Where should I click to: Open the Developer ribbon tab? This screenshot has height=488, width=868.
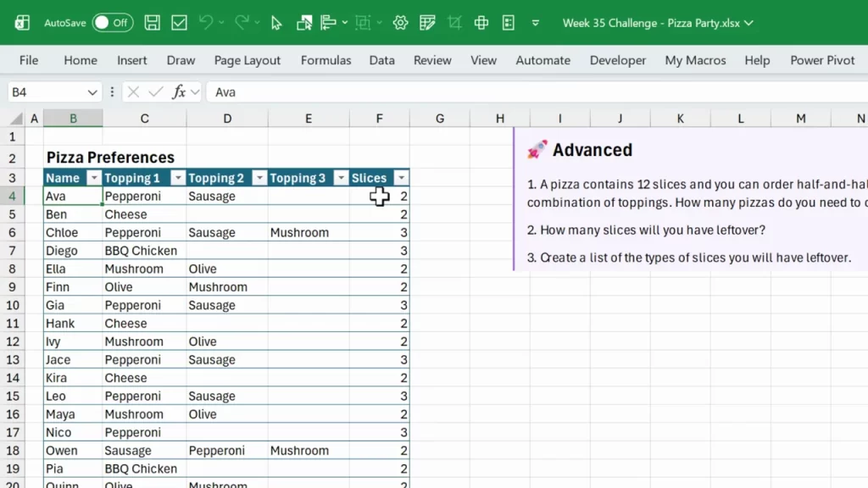(617, 60)
